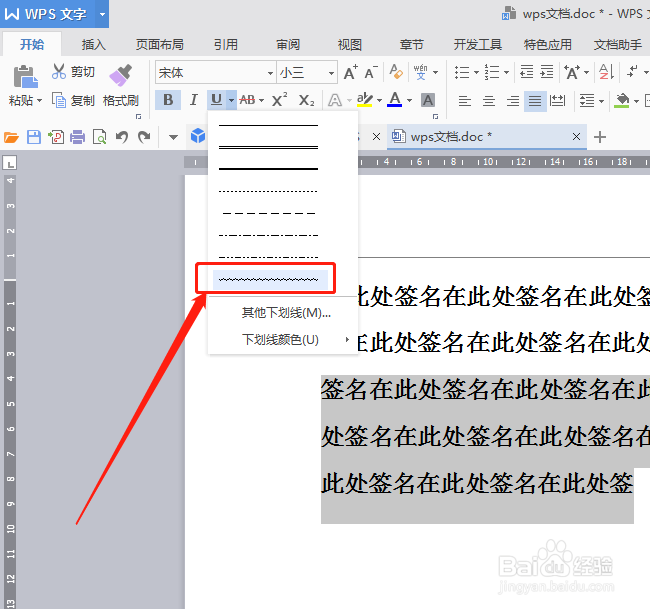
Task: Open WPS 文字 application menu arrow
Action: [102, 14]
